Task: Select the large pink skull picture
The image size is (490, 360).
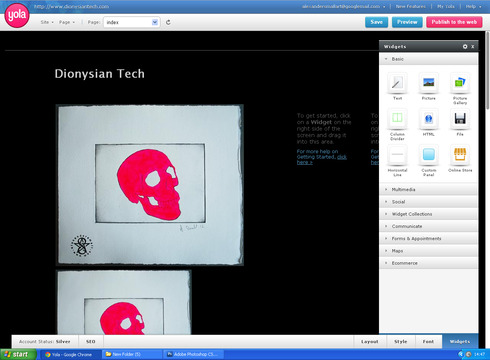Action: 150,185
